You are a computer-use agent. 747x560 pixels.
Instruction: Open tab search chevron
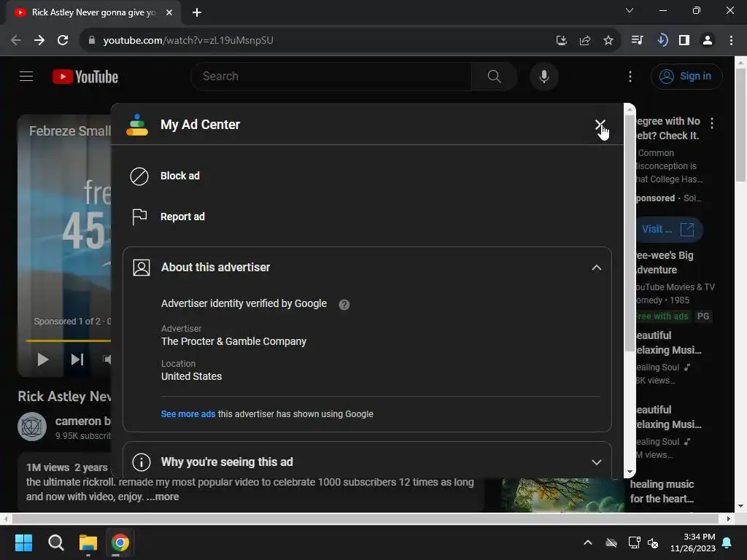[630, 10]
